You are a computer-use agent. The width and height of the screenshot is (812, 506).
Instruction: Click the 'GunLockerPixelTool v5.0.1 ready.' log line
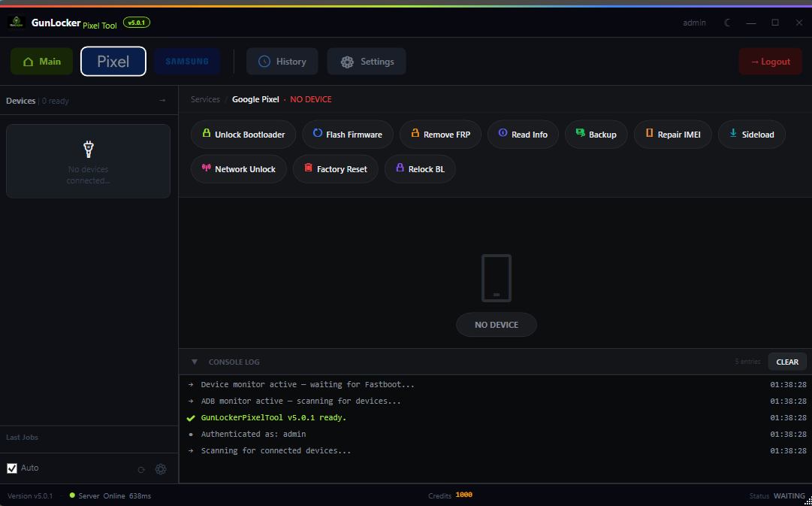tap(273, 417)
